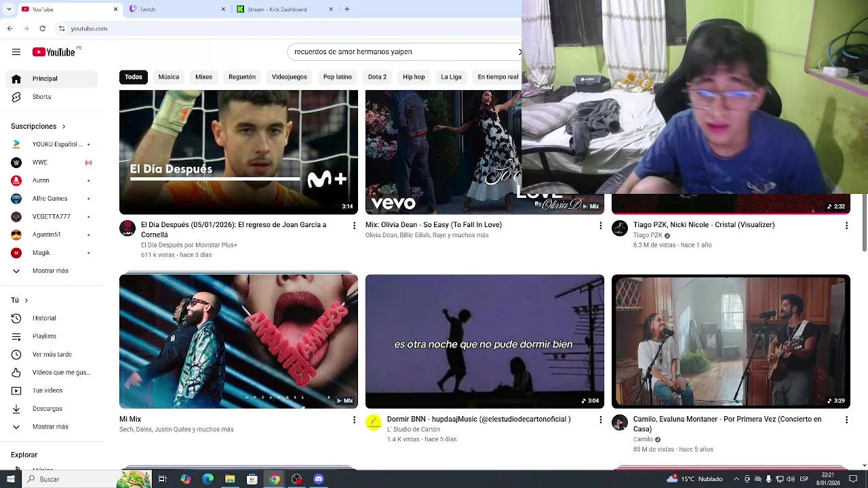Open Playlists in the sidebar
This screenshot has width=868, height=488.
coord(52,336)
